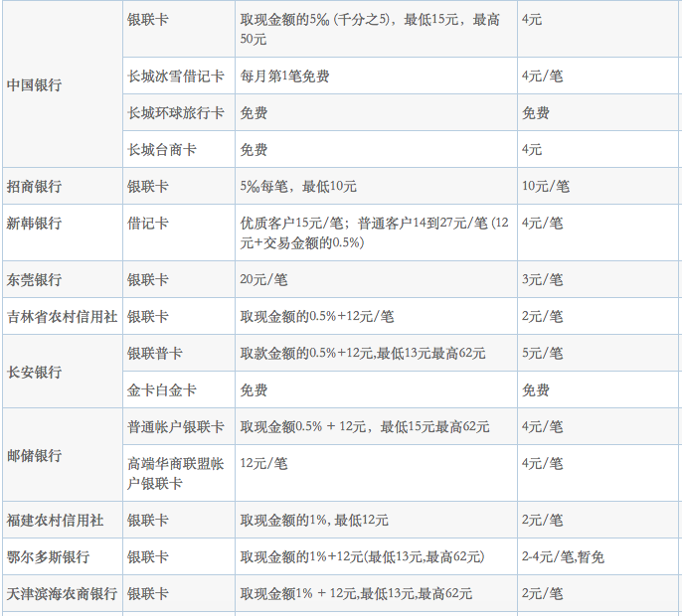This screenshot has height=616, width=682.
Task: Click the 新韩银行 bank name
Action: pos(34,224)
